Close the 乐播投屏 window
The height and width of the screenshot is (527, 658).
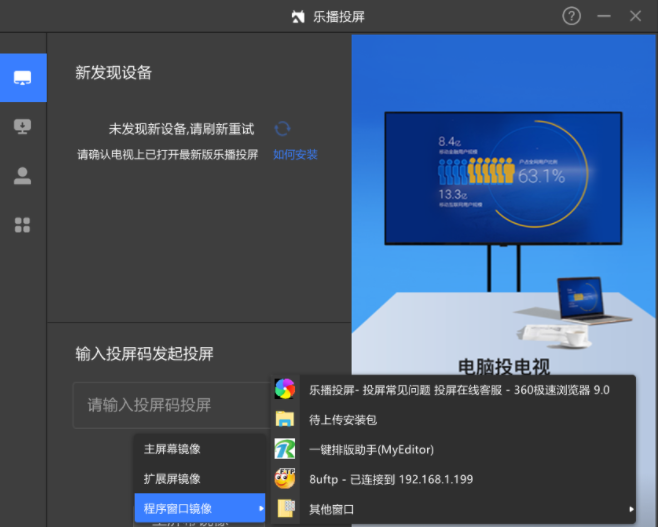point(635,16)
